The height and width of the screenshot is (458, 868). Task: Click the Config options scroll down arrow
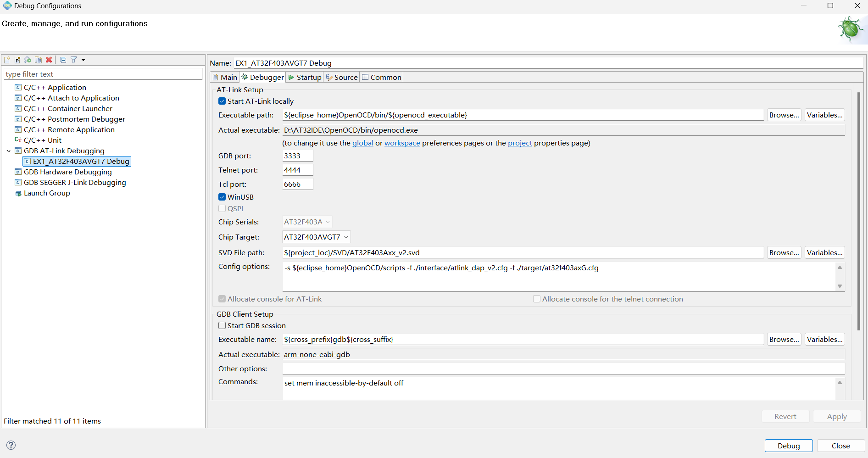pos(840,286)
